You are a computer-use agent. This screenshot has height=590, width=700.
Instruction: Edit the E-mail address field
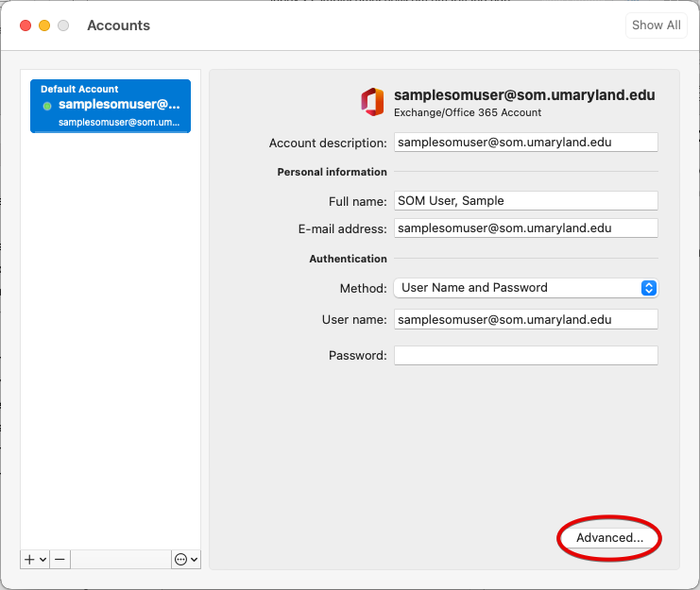[525, 228]
